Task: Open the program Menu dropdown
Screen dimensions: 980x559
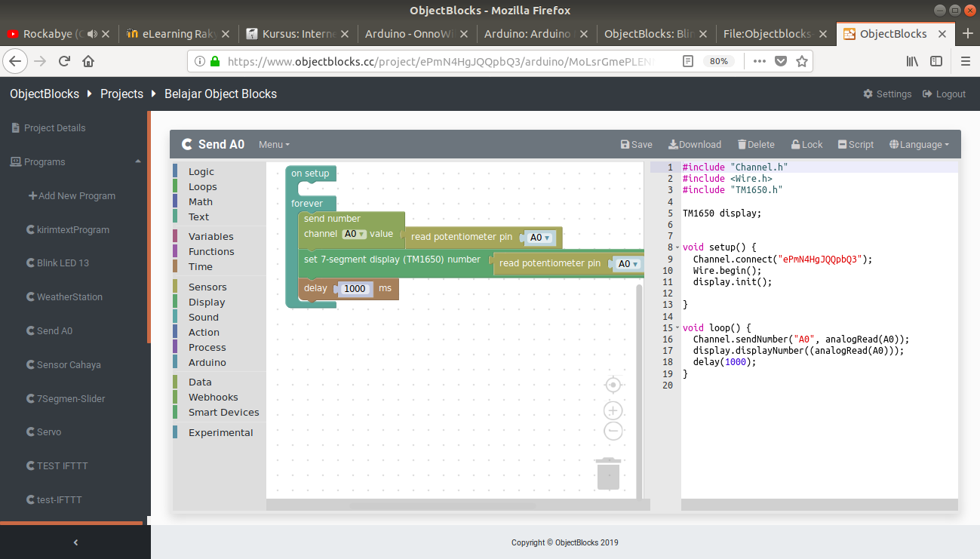Action: [274, 145]
